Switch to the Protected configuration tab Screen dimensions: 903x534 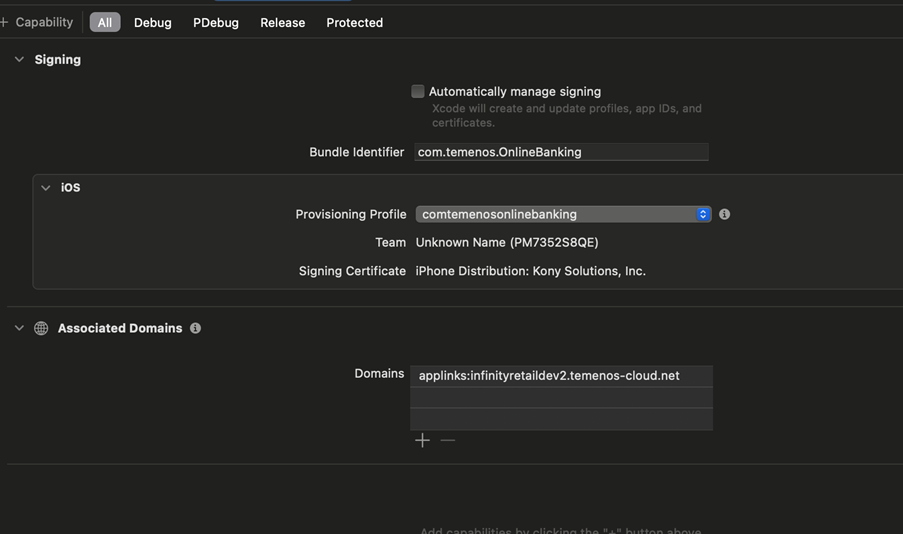pyautogui.click(x=354, y=22)
